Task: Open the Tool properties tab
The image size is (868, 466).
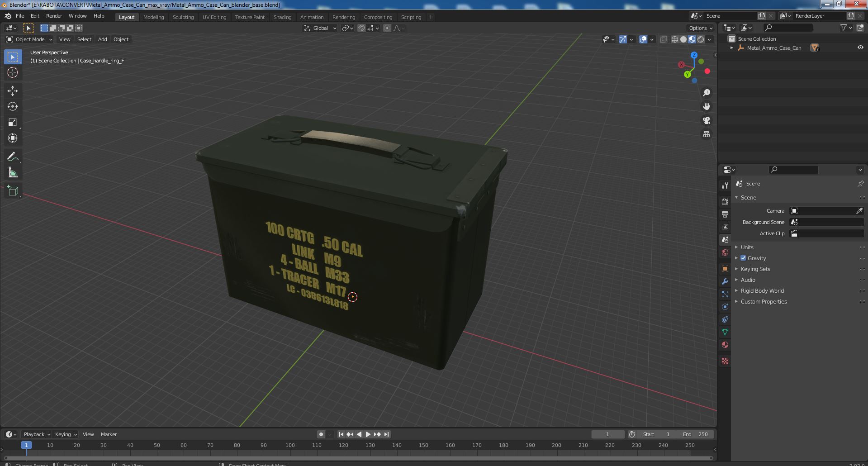Action: pyautogui.click(x=725, y=185)
